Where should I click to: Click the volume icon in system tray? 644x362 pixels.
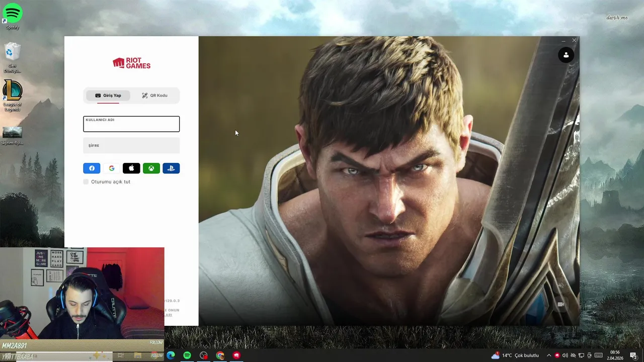pyautogui.click(x=565, y=355)
